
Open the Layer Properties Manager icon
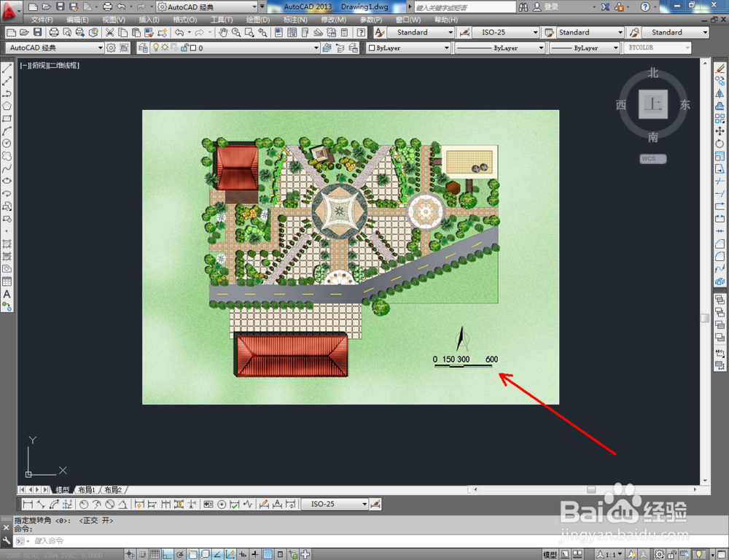point(143,47)
